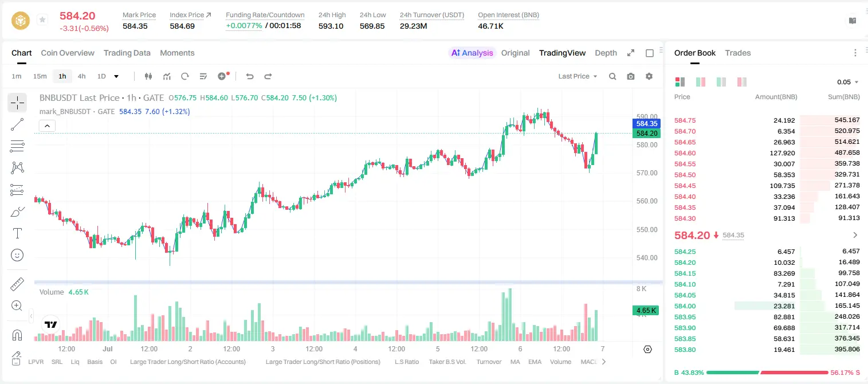Switch to the Depth chart view
This screenshot has height=384, width=868.
(606, 53)
